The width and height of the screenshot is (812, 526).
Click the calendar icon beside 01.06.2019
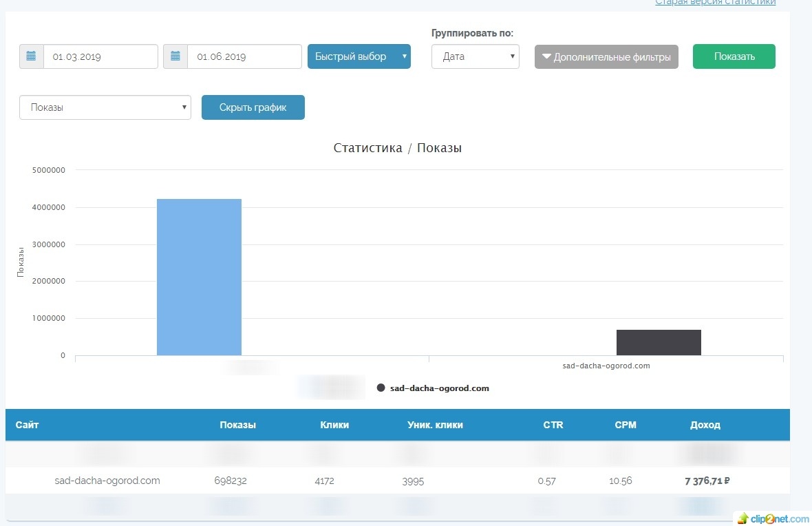[x=175, y=56]
